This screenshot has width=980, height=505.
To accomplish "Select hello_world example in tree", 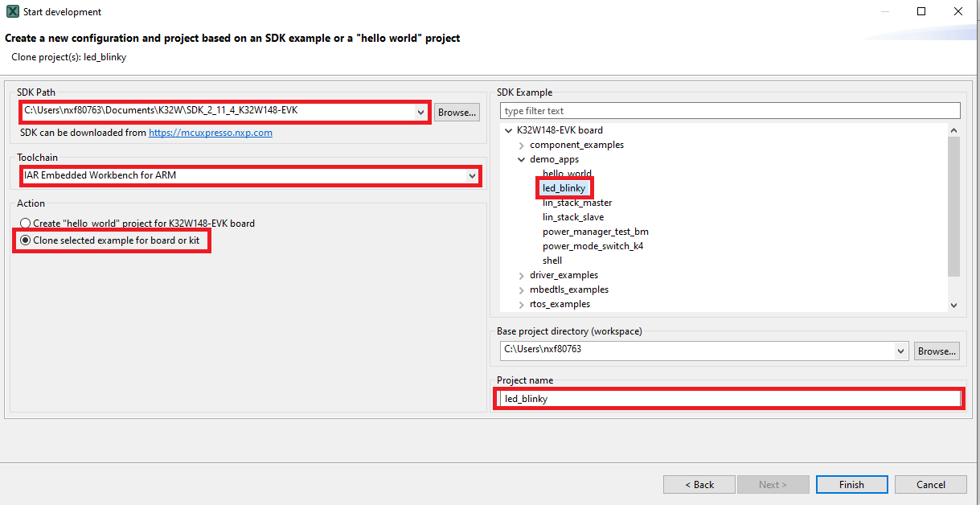I will 567,174.
